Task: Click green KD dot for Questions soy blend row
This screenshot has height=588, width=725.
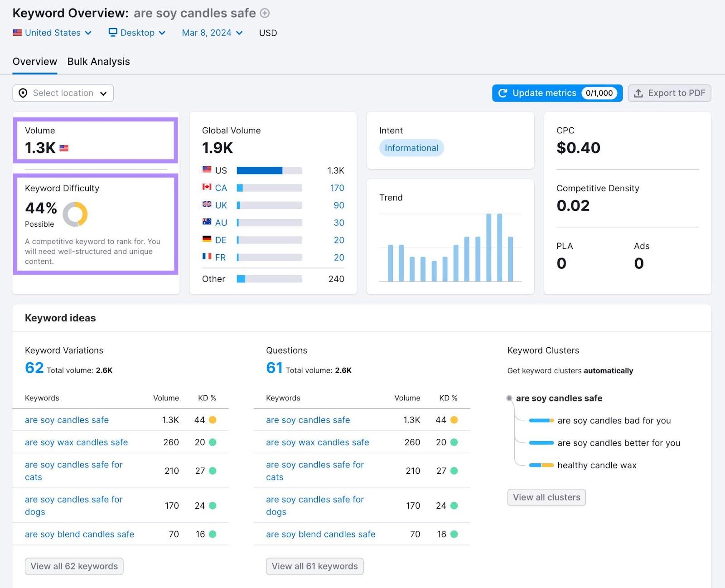Action: point(454,534)
